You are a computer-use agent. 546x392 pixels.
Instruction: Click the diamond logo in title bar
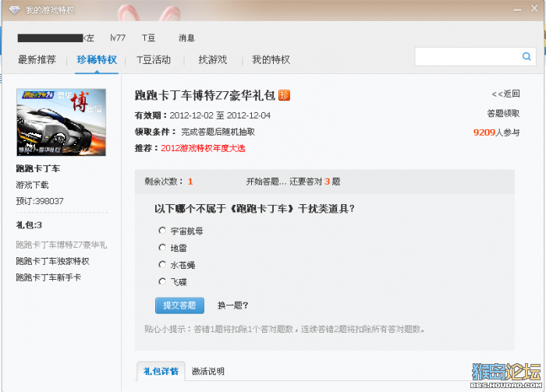click(x=14, y=10)
